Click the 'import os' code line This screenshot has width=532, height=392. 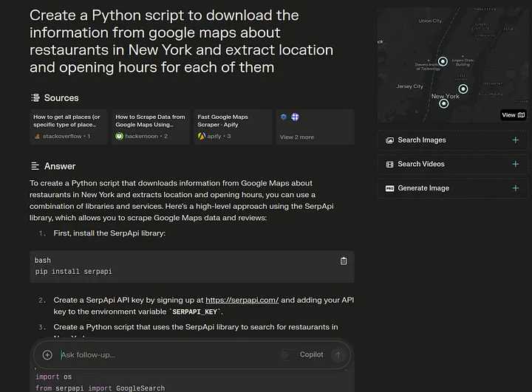(54, 376)
